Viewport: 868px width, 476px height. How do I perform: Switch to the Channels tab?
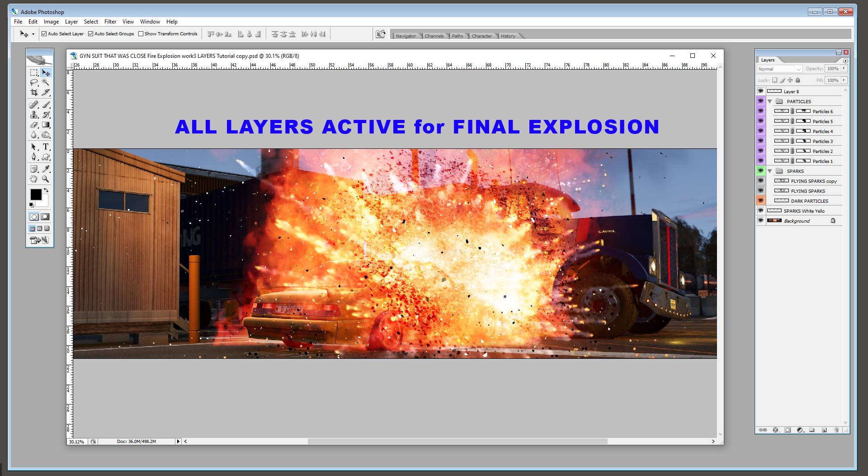(434, 36)
